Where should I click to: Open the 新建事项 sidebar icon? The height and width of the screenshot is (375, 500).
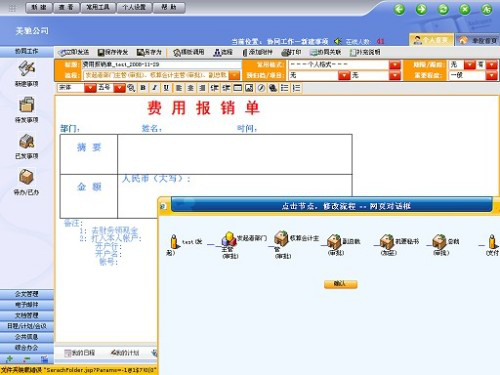27,69
